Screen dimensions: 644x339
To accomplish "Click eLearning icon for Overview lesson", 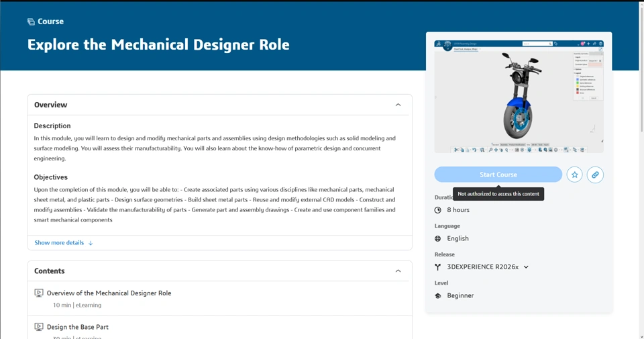I will point(39,293).
